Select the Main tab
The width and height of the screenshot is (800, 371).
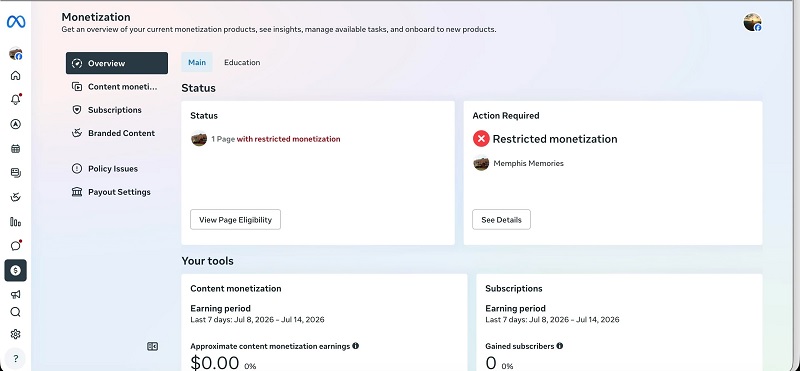tap(197, 62)
